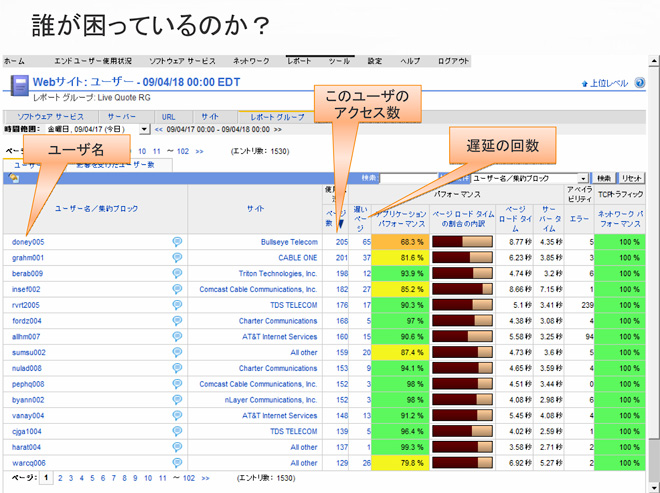Switch to the レポート グループ tab
The width and height of the screenshot is (660, 493).
(277, 117)
